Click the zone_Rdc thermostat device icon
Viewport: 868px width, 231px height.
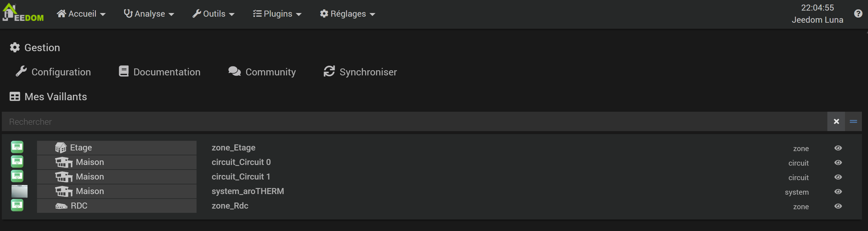click(17, 205)
